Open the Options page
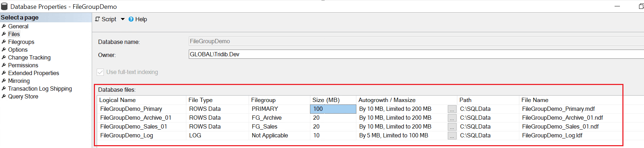The width and height of the screenshot is (644, 148). [18, 50]
